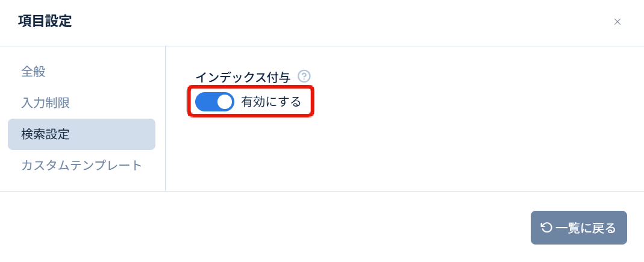
Task: Go to the カスタムテンプレート tab
Action: pos(82,166)
